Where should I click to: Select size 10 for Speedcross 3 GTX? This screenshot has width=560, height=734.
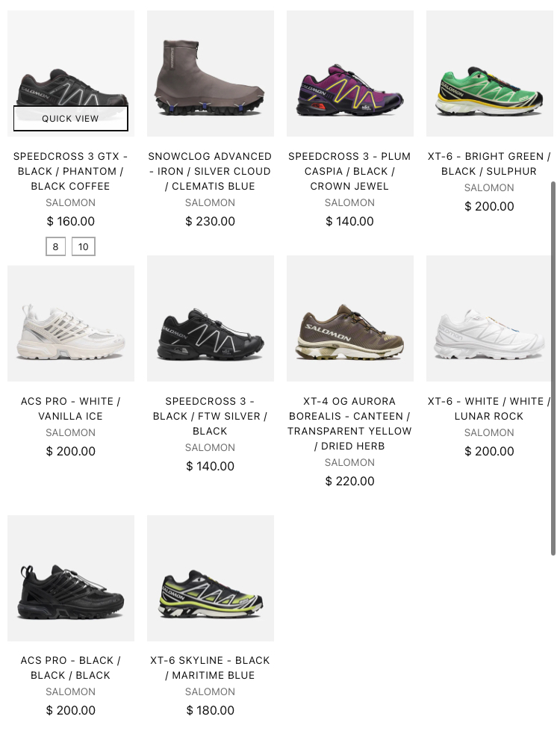click(x=84, y=246)
